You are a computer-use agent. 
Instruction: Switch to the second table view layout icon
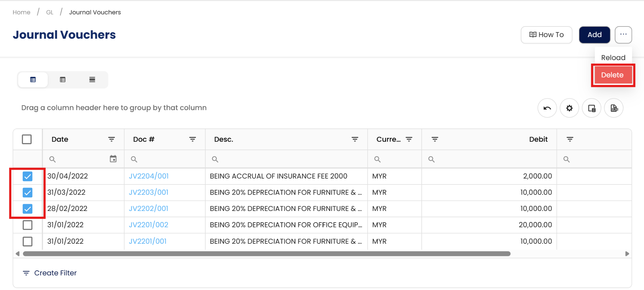pyautogui.click(x=63, y=80)
